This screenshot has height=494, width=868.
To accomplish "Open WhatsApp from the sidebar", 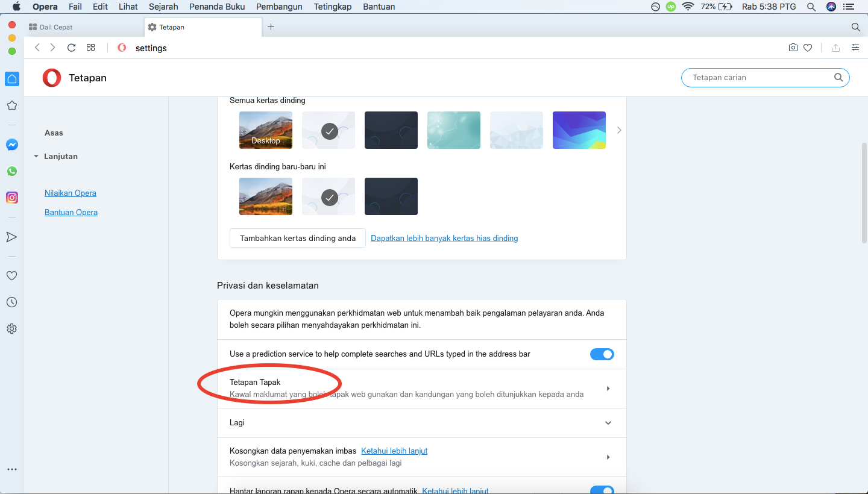I will click(12, 171).
